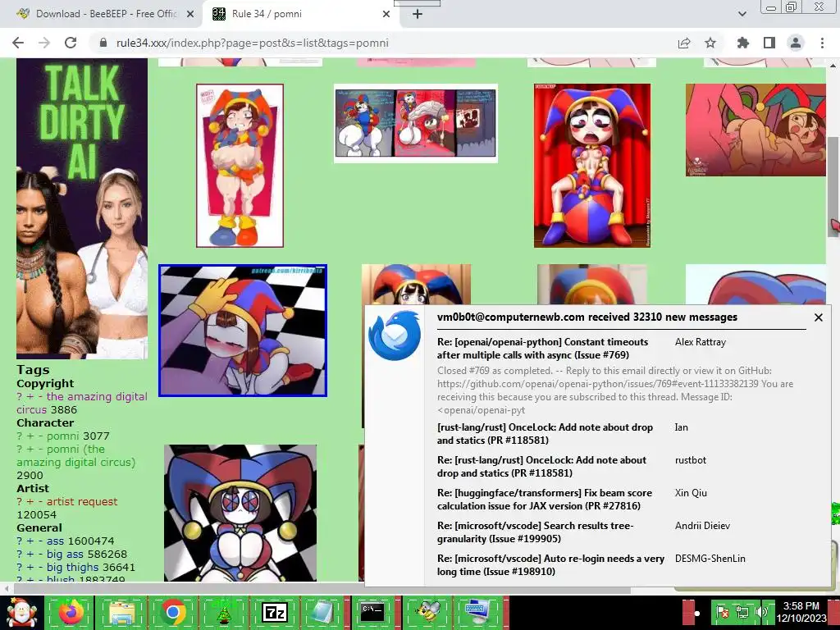This screenshot has height=630, width=840.
Task: Click sender name DESMG-ShenLin
Action: [710, 558]
